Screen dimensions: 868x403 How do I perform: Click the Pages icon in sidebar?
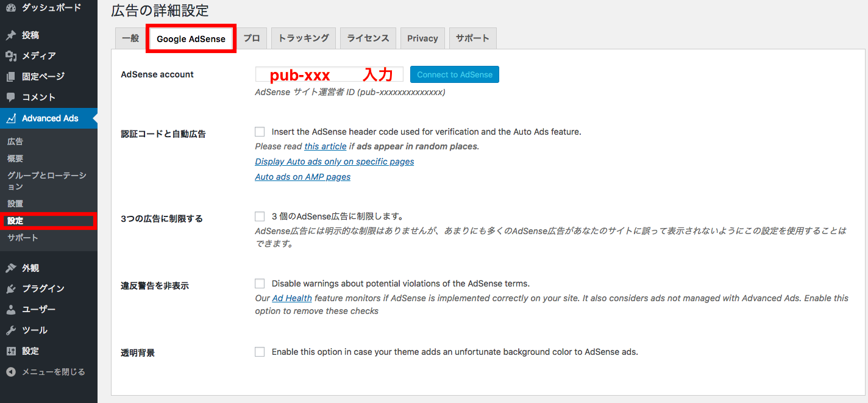(11, 77)
